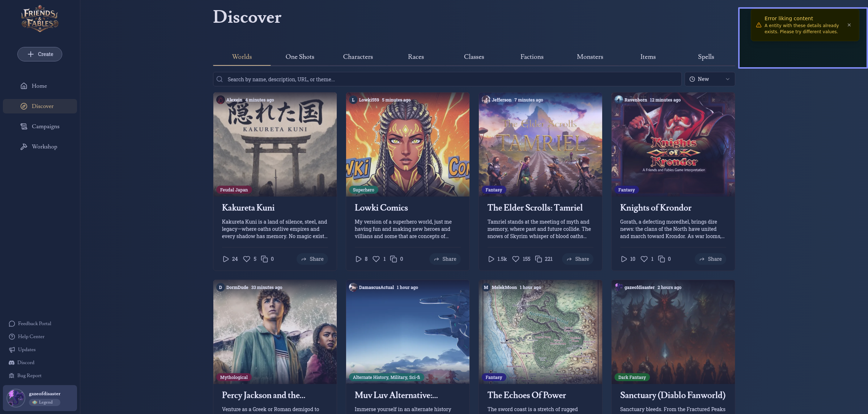Open Discord from the sidebar
Image resolution: width=868 pixels, height=414 pixels.
tap(25, 362)
